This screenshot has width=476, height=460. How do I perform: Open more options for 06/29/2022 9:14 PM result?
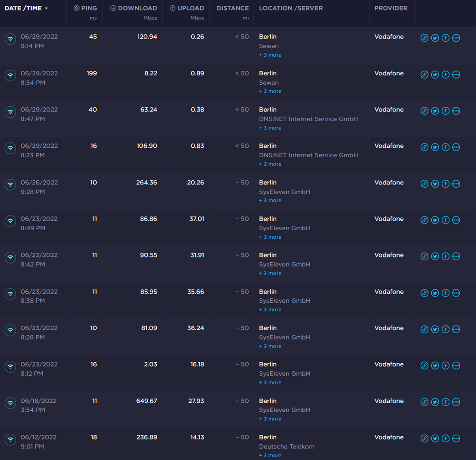point(456,38)
